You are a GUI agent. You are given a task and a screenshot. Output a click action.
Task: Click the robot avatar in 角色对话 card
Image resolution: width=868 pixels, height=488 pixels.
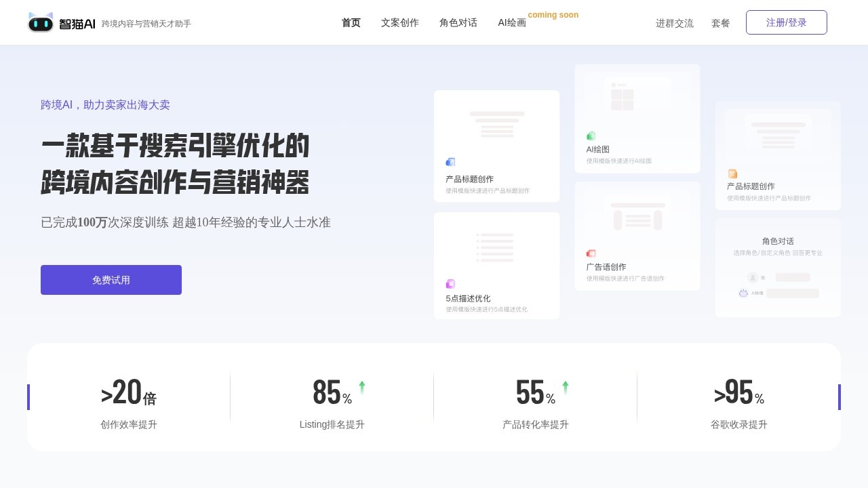point(743,293)
